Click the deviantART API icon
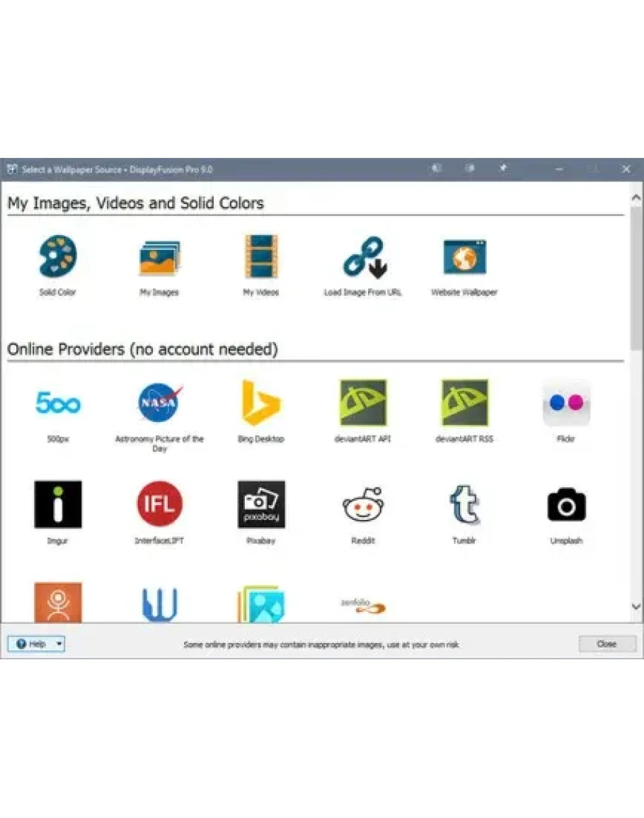Image resolution: width=644 pixels, height=818 pixels. click(x=363, y=403)
